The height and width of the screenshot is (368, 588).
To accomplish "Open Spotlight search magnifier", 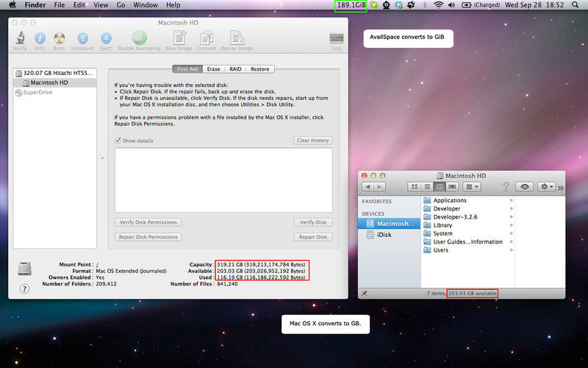I will [x=575, y=5].
